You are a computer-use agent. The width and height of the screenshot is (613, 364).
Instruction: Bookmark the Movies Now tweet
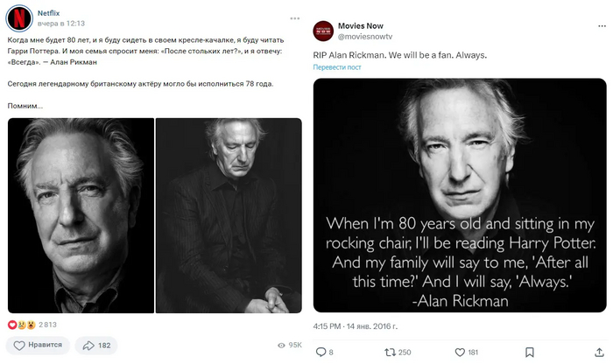tap(530, 352)
